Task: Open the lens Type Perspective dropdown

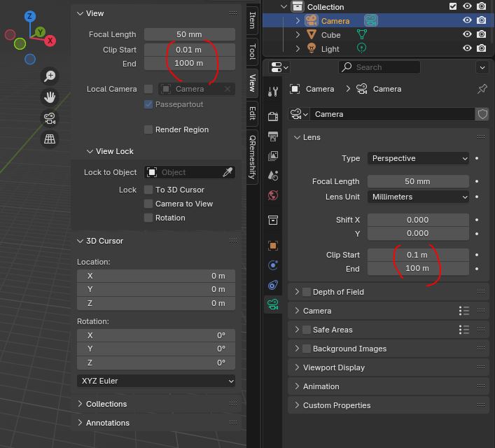Action: (418, 158)
